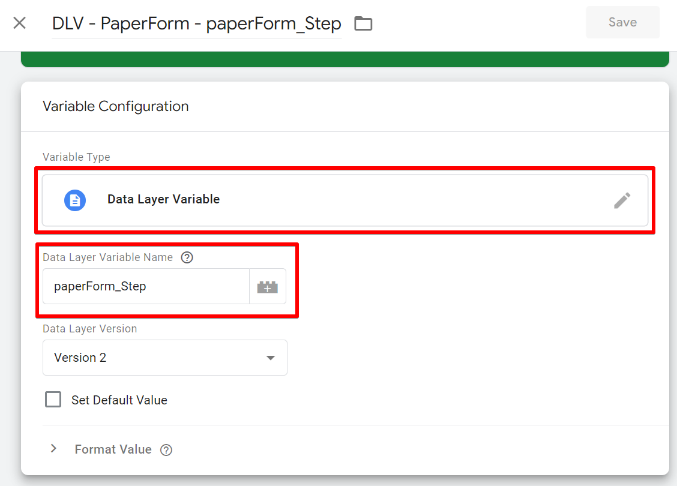Viewport: 677px width, 486px height.
Task: Click the folder icon beside the variable title
Action: (363, 23)
